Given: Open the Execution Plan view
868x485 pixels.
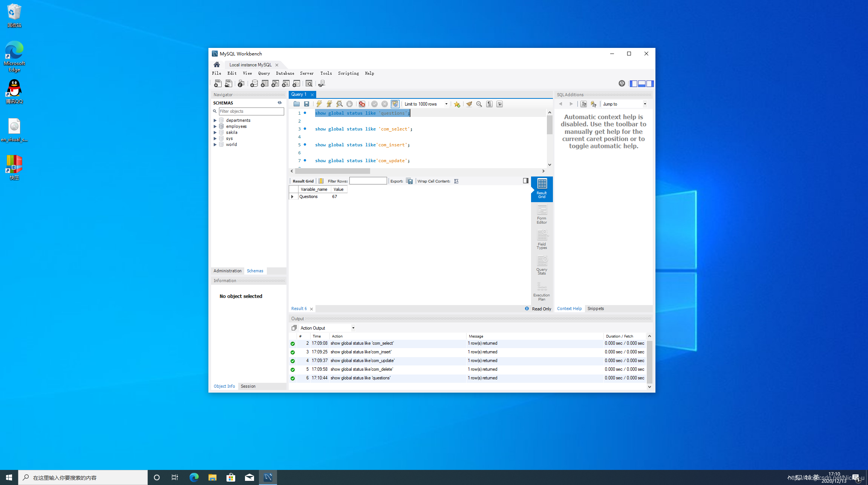Looking at the screenshot, I should 542,292.
